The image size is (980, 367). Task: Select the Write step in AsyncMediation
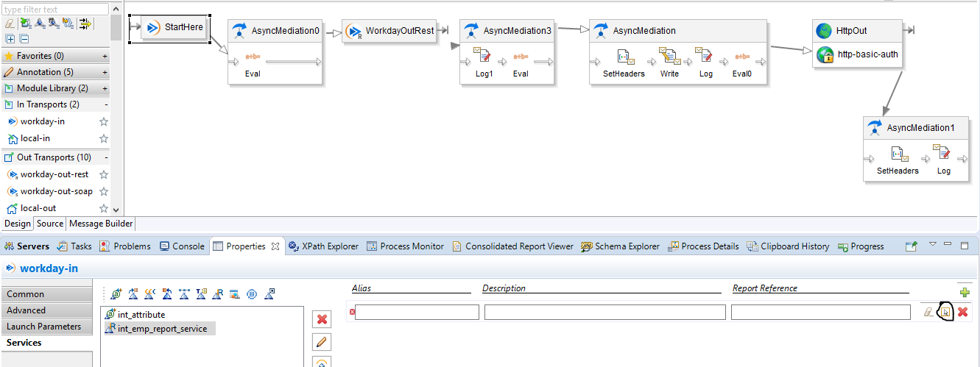[669, 62]
